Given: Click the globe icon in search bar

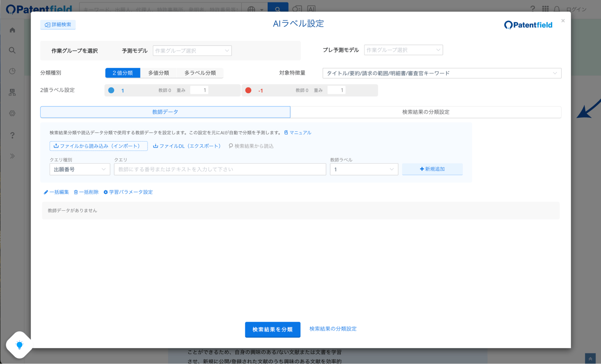Looking at the screenshot, I should click(x=251, y=9).
